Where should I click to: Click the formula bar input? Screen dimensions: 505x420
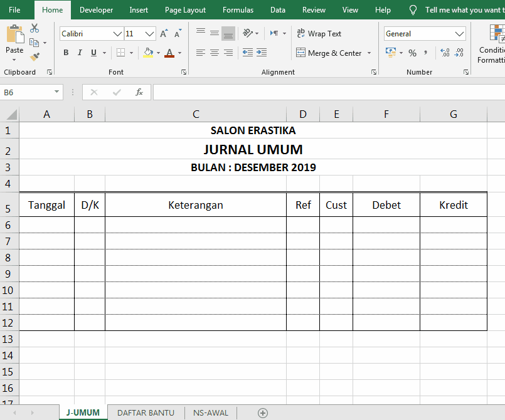pyautogui.click(x=329, y=92)
